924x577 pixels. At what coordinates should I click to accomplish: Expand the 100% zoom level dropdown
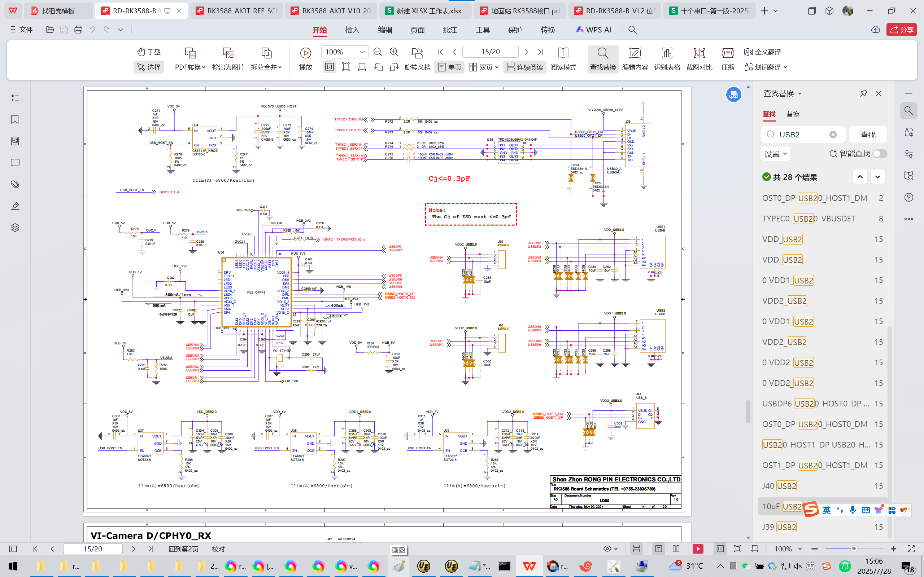362,52
